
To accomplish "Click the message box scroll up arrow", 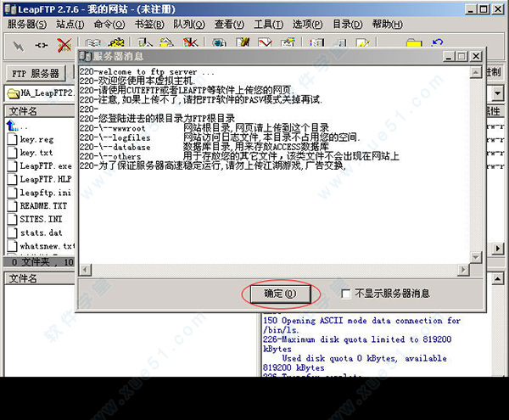I will tap(476, 72).
